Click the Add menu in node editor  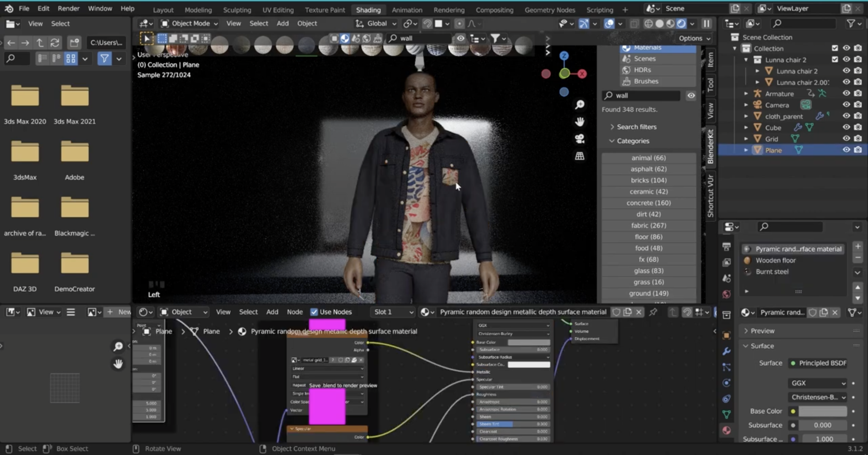coord(272,312)
